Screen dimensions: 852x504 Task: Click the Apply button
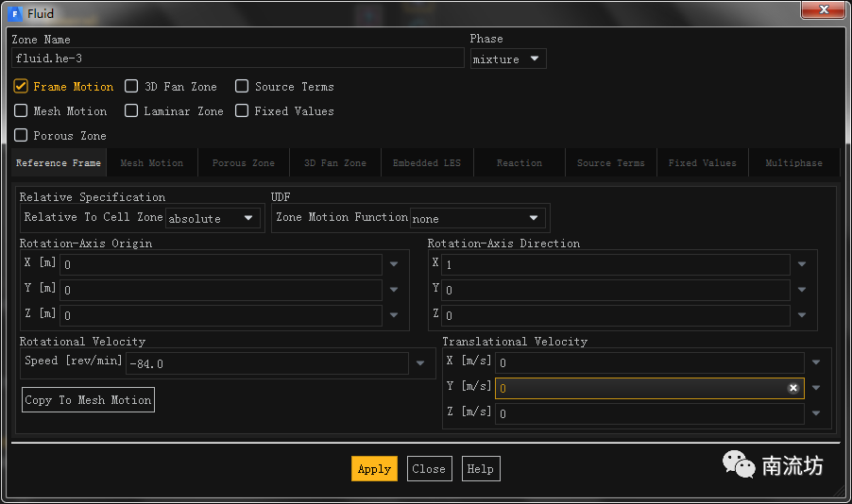374,469
